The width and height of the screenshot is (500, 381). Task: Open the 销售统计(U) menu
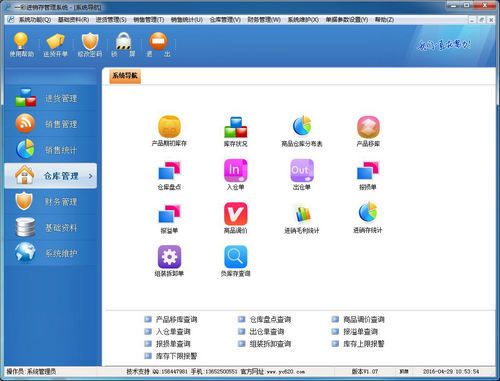(x=187, y=20)
